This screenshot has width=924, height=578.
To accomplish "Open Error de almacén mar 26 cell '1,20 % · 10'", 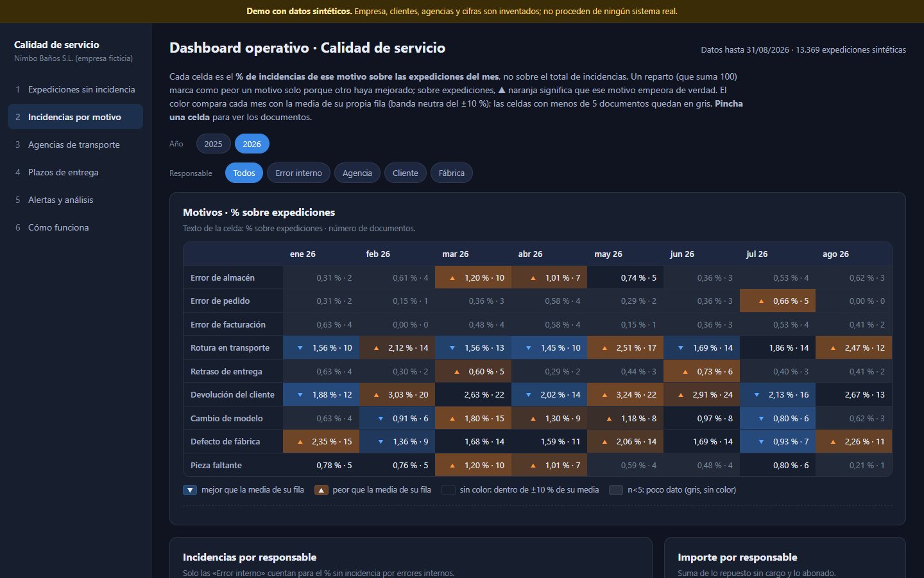I will click(x=473, y=277).
